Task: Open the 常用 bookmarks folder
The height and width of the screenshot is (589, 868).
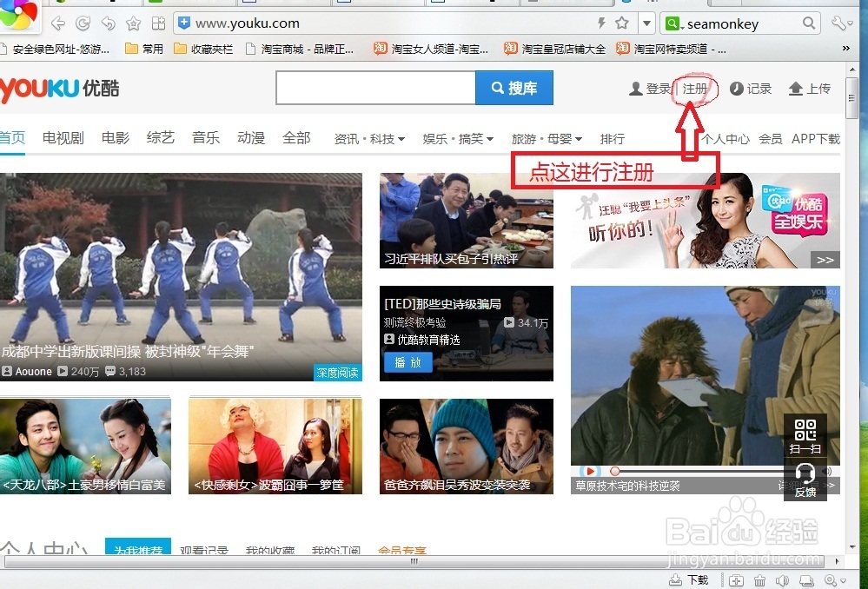Action: 144,50
